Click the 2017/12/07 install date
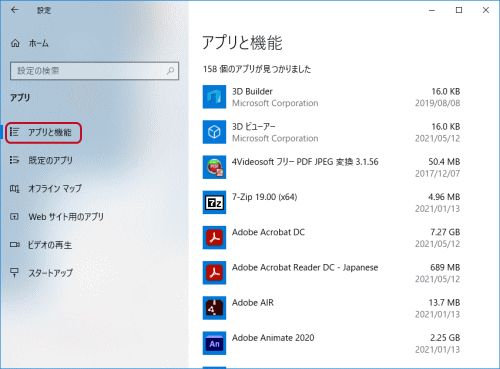This screenshot has width=500, height=369. click(438, 173)
